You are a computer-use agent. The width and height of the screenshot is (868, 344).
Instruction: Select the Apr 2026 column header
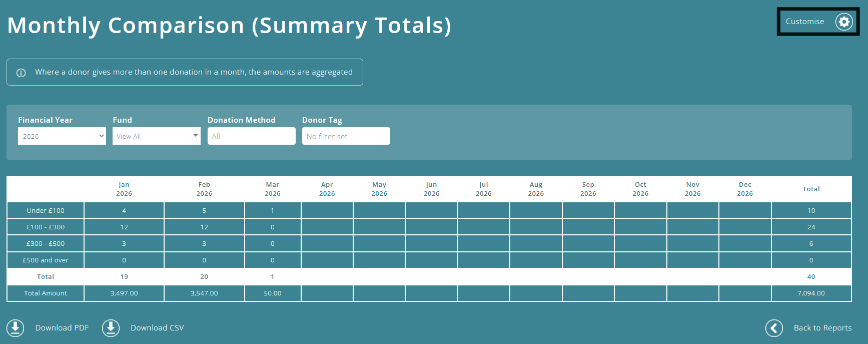pos(327,189)
